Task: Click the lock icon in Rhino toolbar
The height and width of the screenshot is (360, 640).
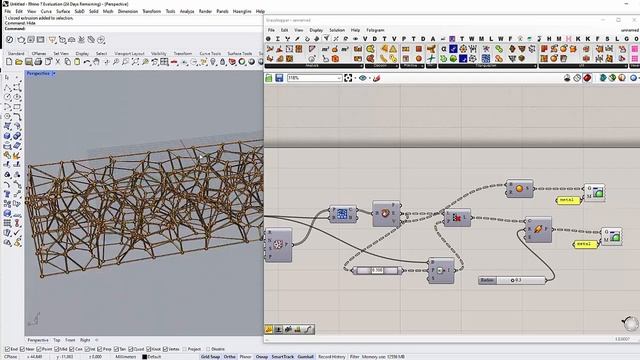Action: pos(222,62)
